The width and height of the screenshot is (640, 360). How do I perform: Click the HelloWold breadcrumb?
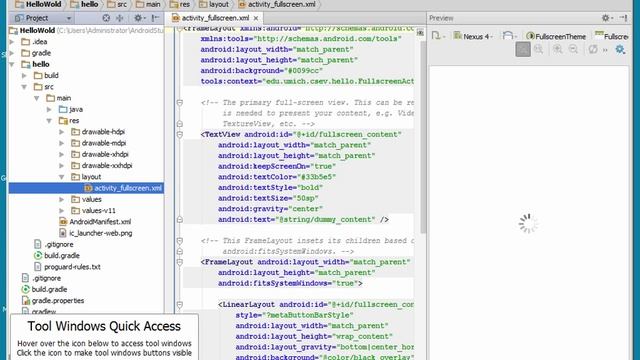[x=38, y=4]
